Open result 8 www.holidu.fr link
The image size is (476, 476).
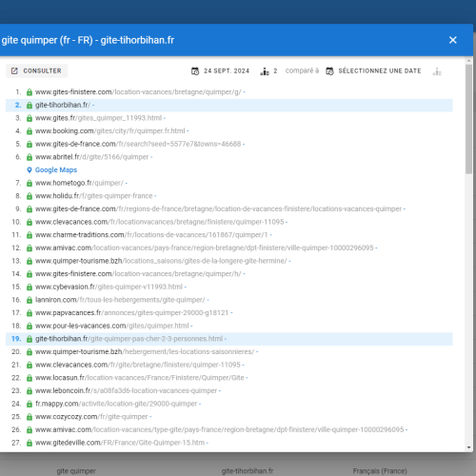point(93,196)
